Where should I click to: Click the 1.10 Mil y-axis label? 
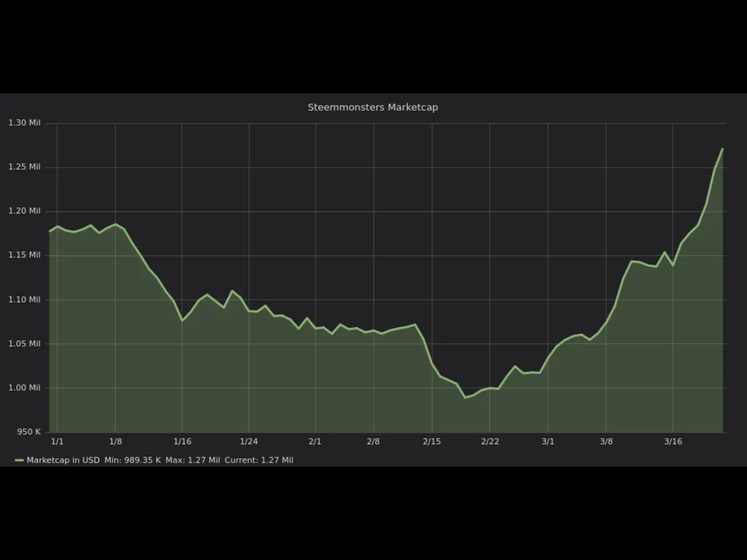(25, 300)
